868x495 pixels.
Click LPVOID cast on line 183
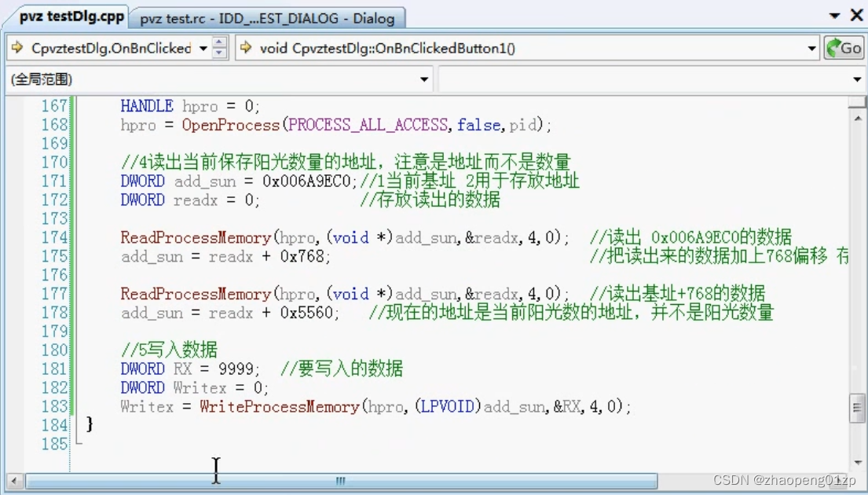coord(447,406)
